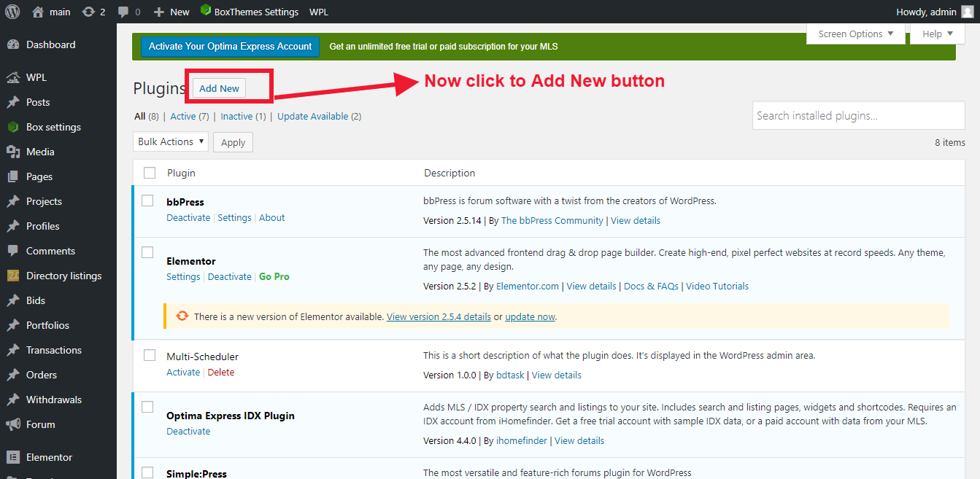This screenshot has width=980, height=479.
Task: Click the Withdrawals pin icon in sidebar
Action: pos(13,400)
